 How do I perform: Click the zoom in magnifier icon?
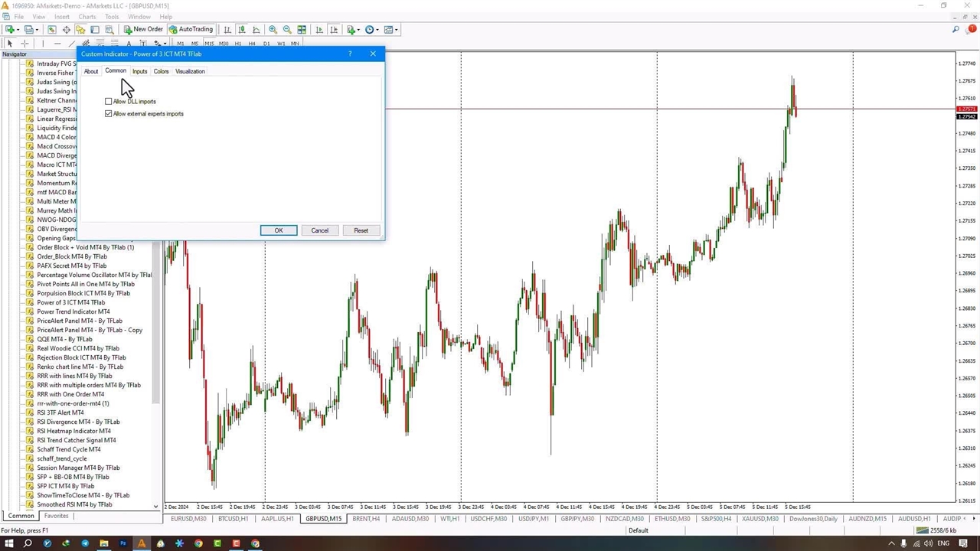(273, 30)
